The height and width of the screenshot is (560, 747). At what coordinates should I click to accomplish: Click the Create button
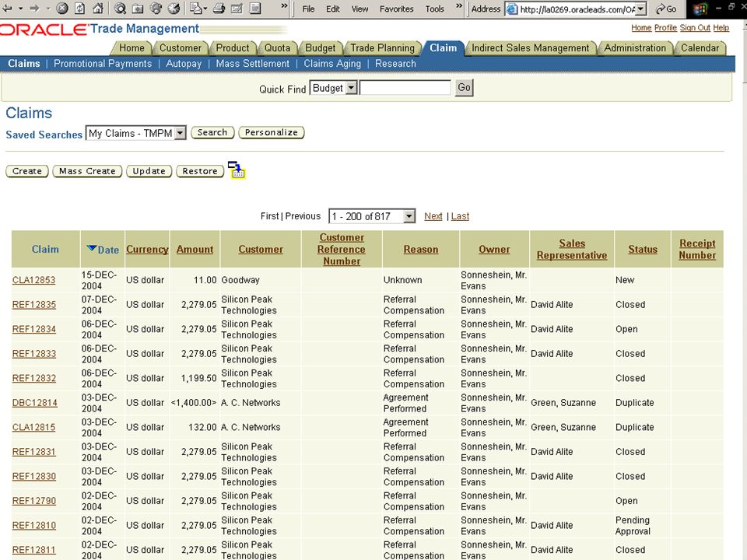[27, 171]
